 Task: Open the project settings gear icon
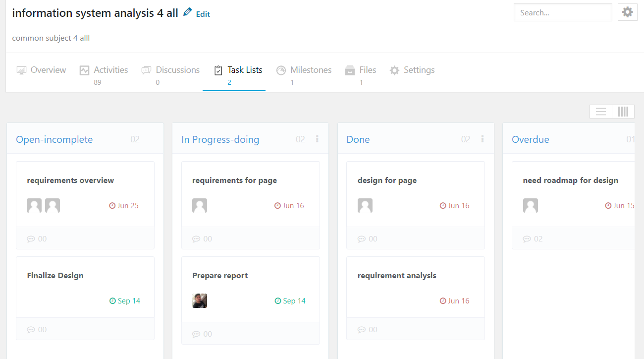(627, 12)
